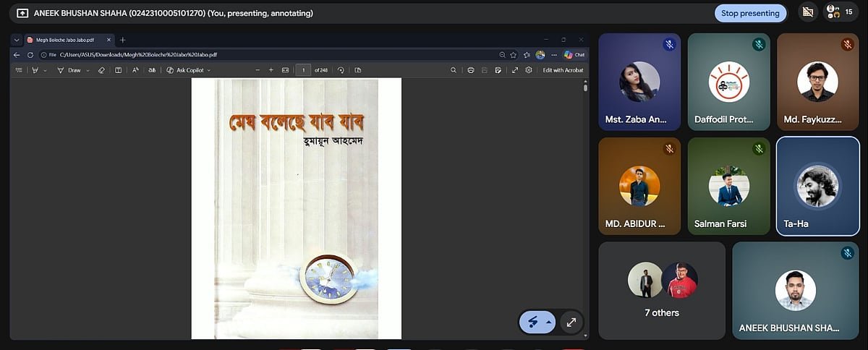This screenshot has height=350, width=868.
Task: Select Md. Faykuzz... participant tile
Action: pos(818,82)
